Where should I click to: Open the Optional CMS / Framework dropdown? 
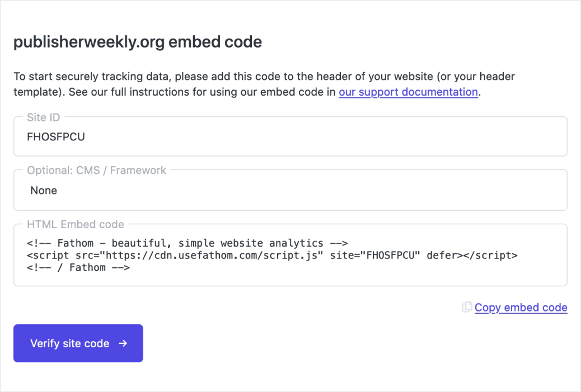(x=290, y=190)
